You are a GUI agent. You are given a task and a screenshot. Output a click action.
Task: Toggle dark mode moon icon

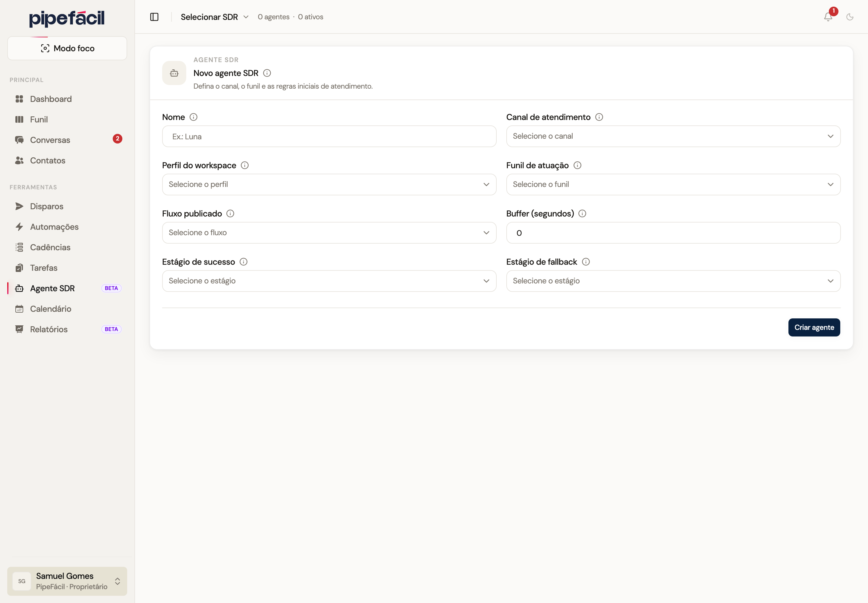[x=850, y=17]
